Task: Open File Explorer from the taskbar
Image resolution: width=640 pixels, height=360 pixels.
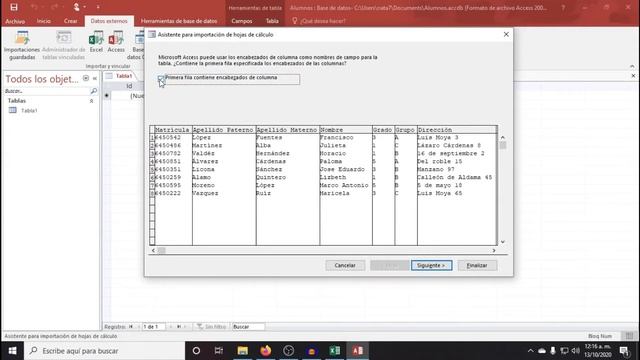Action: click(242, 351)
